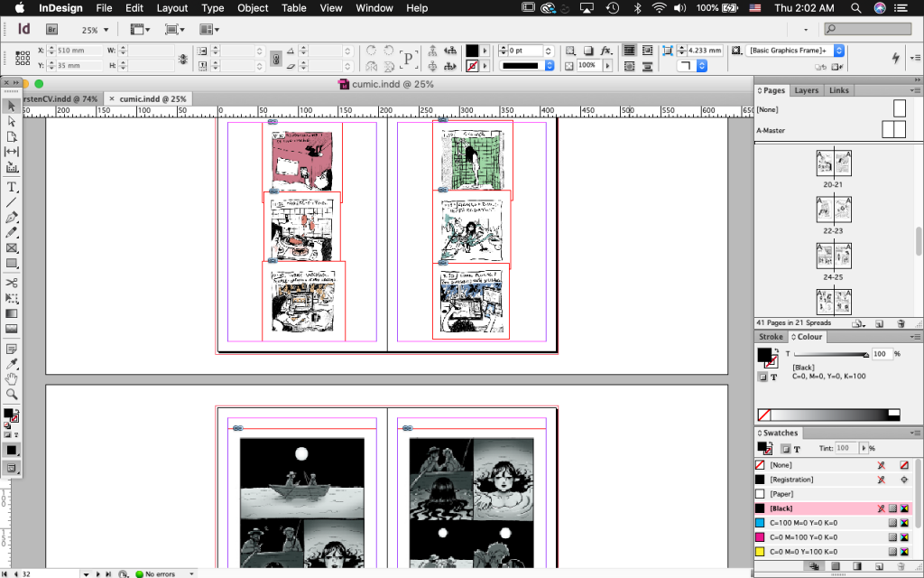This screenshot has width=924, height=578.
Task: Open the Object menu
Action: (253, 8)
